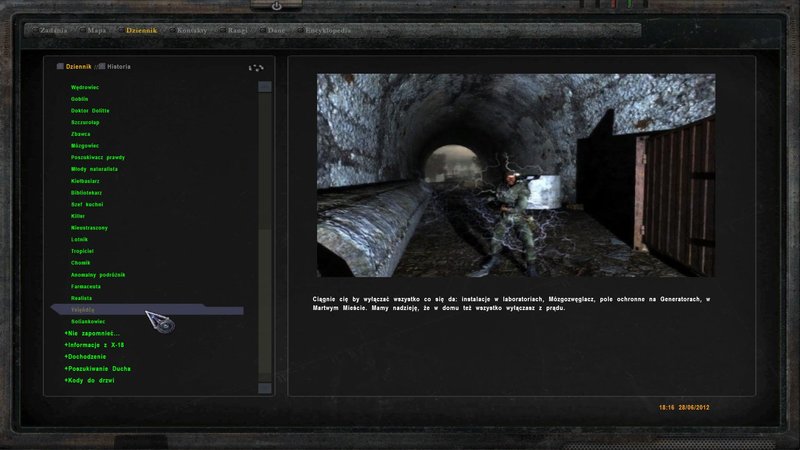Click the journal list scrollbar track
800x450 pixels.
point(265,237)
